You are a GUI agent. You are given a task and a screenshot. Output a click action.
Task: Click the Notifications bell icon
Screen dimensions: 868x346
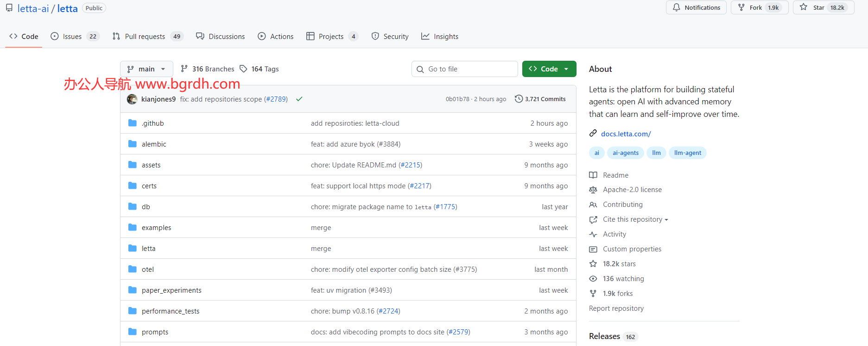pos(677,7)
